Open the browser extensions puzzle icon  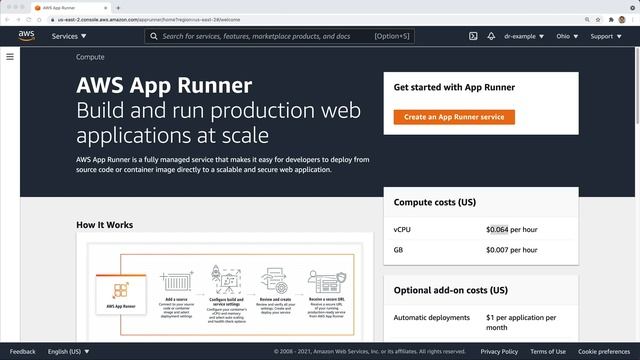click(611, 20)
